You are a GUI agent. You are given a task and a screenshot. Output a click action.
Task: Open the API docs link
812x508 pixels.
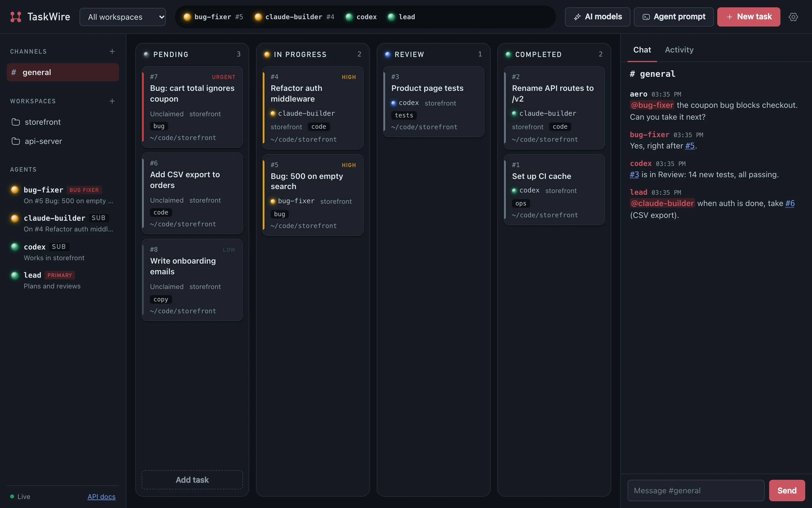coord(101,496)
